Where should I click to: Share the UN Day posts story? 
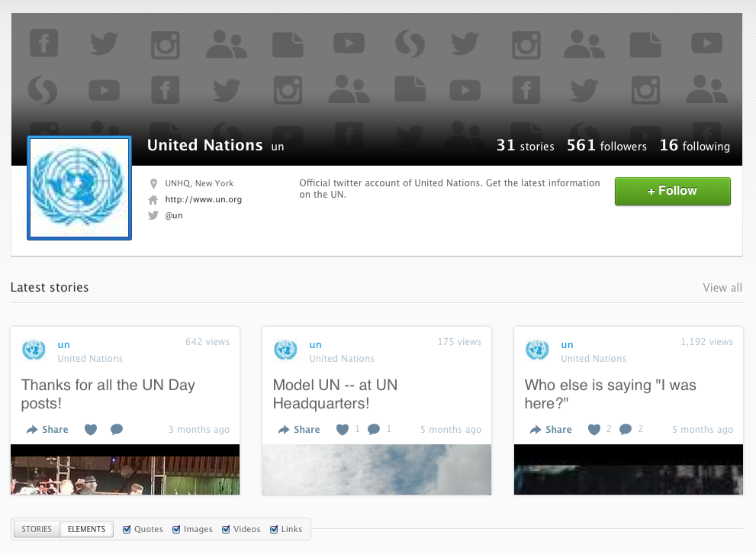[x=47, y=430]
